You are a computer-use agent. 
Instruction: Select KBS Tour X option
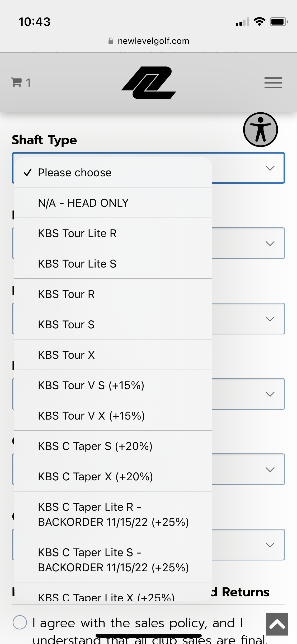[x=67, y=355]
